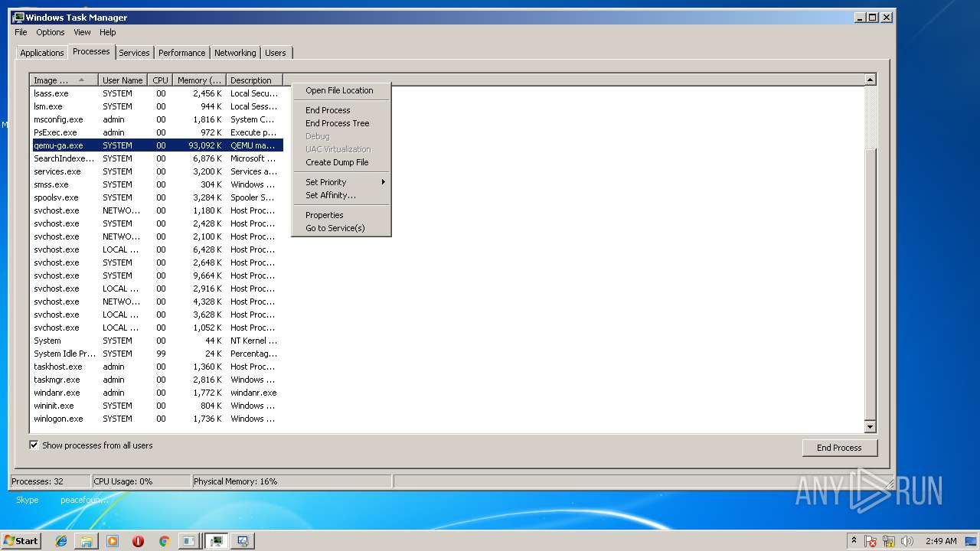Choose Open File Location in context menu
Viewport: 980px width, 551px height.
coord(341,90)
